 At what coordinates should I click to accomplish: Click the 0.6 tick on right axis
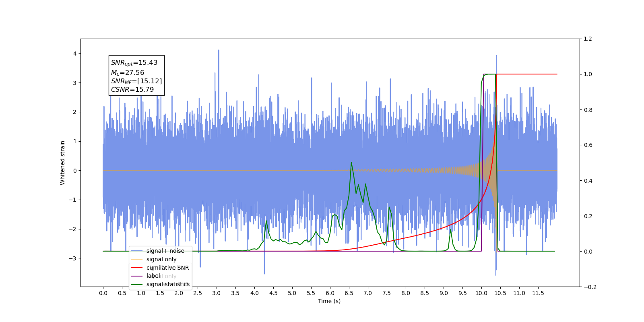588,145
